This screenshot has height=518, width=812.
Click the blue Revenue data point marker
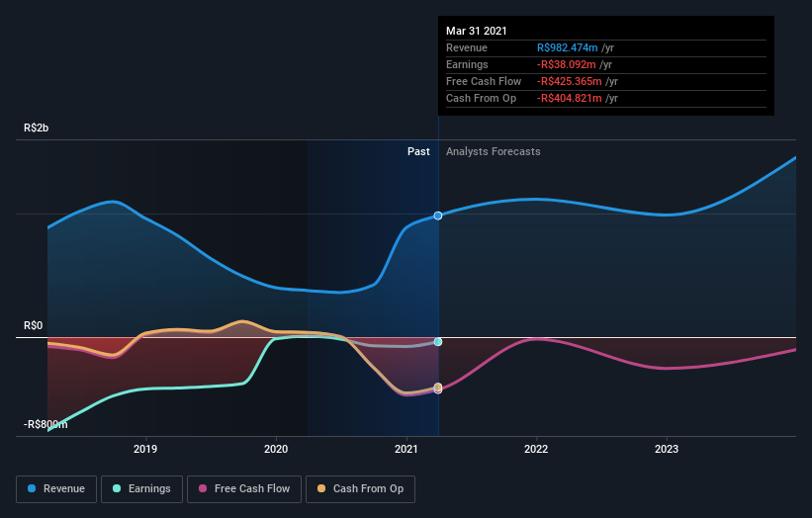(438, 216)
